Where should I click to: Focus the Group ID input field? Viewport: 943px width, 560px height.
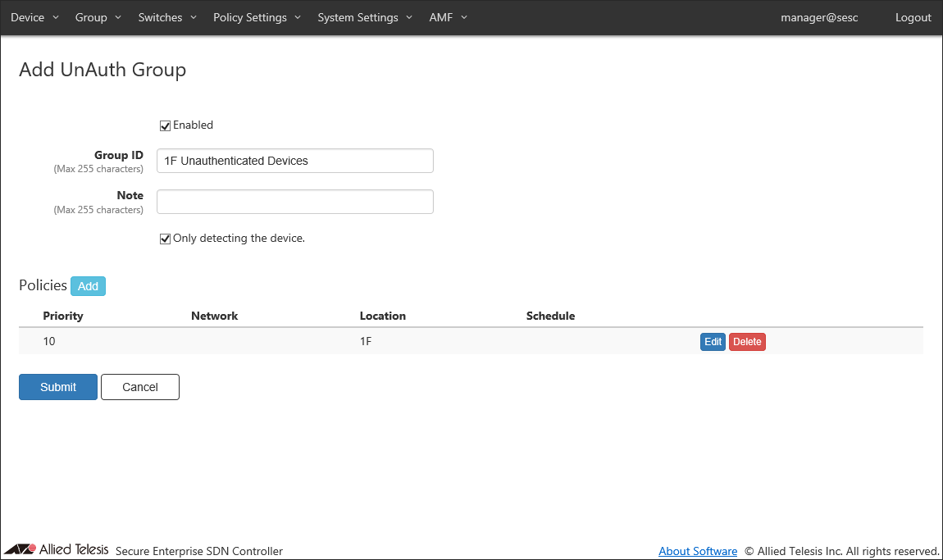[x=294, y=161]
